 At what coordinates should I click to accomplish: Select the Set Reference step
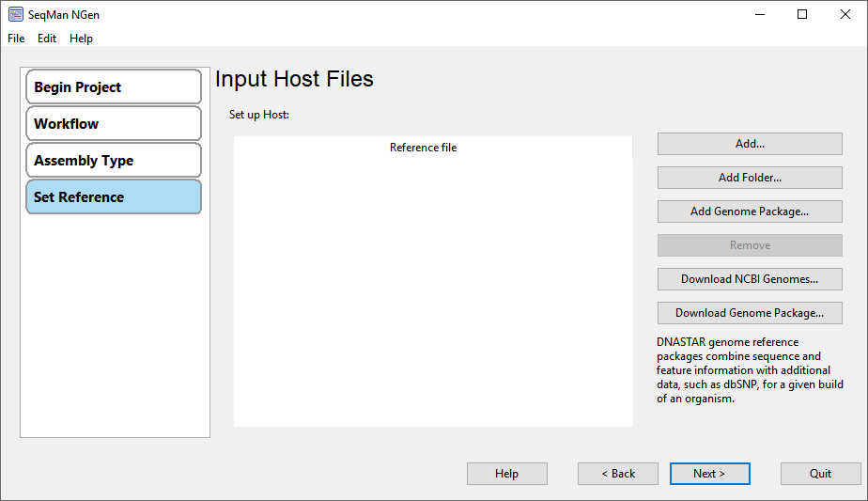tap(114, 196)
